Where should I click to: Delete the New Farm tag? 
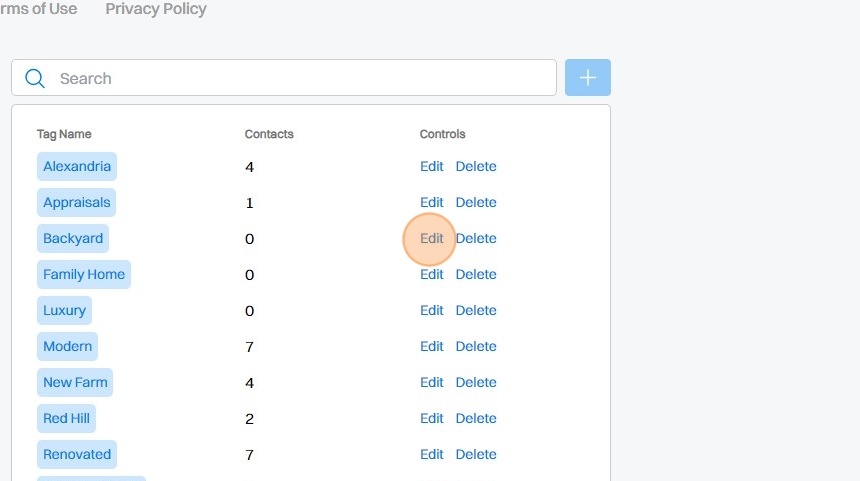coord(476,382)
